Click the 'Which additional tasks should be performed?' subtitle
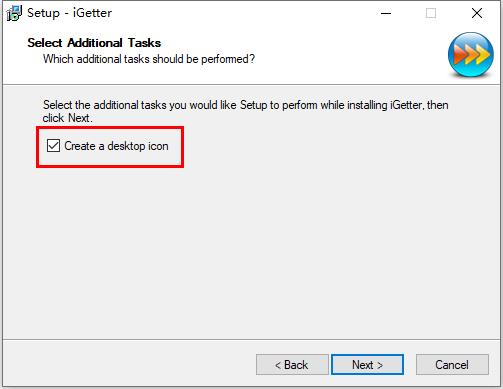Viewport: 503px width, 389px height. coord(149,59)
